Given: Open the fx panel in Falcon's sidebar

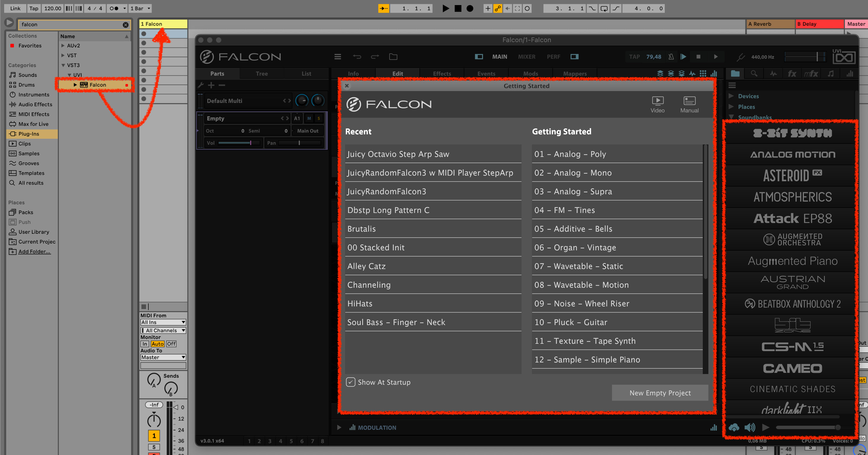Looking at the screenshot, I should tap(792, 74).
